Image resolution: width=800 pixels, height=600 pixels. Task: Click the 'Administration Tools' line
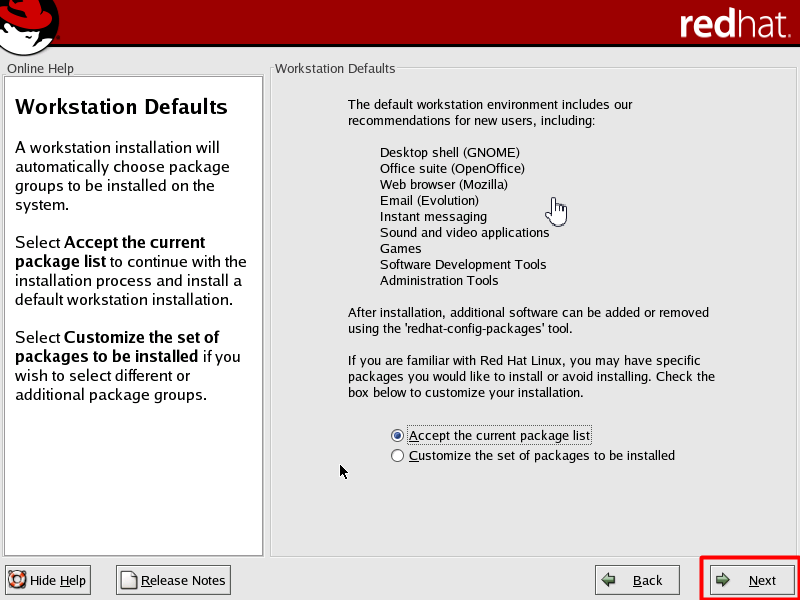pyautogui.click(x=439, y=281)
